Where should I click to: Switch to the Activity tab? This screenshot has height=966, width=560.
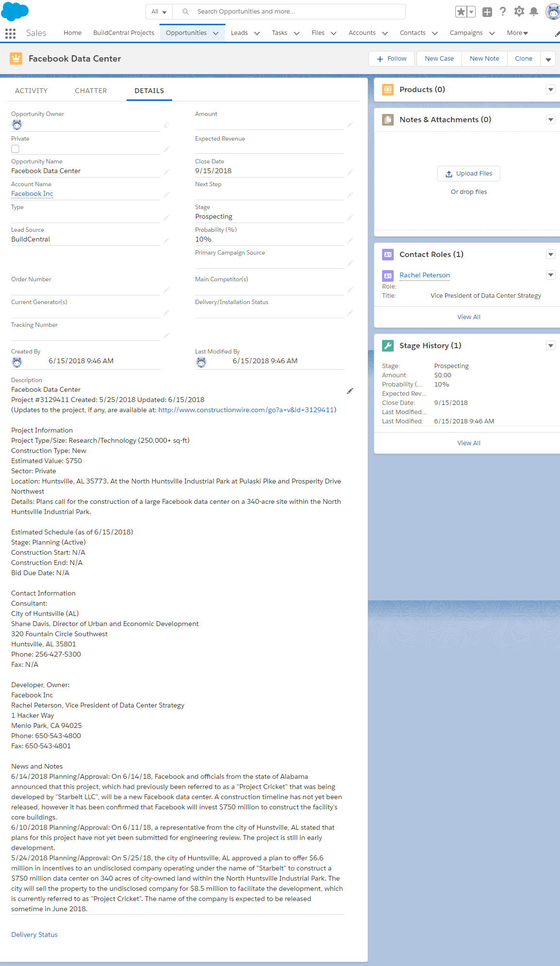(x=32, y=91)
